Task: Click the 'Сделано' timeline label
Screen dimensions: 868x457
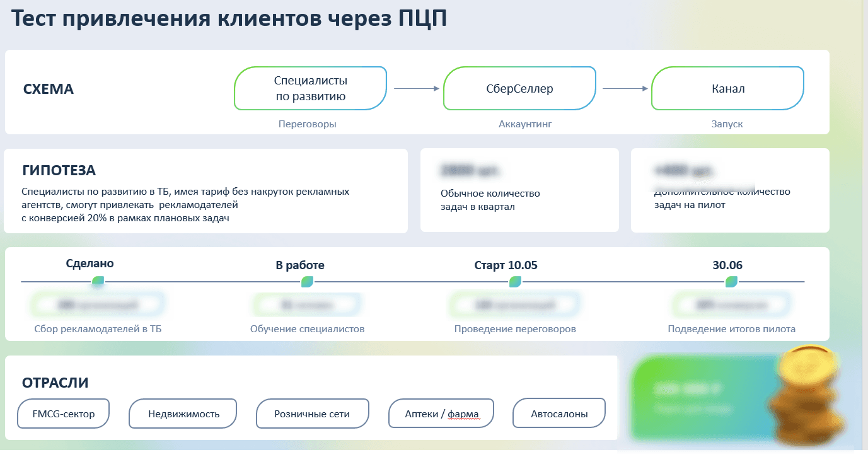Action: pyautogui.click(x=90, y=263)
